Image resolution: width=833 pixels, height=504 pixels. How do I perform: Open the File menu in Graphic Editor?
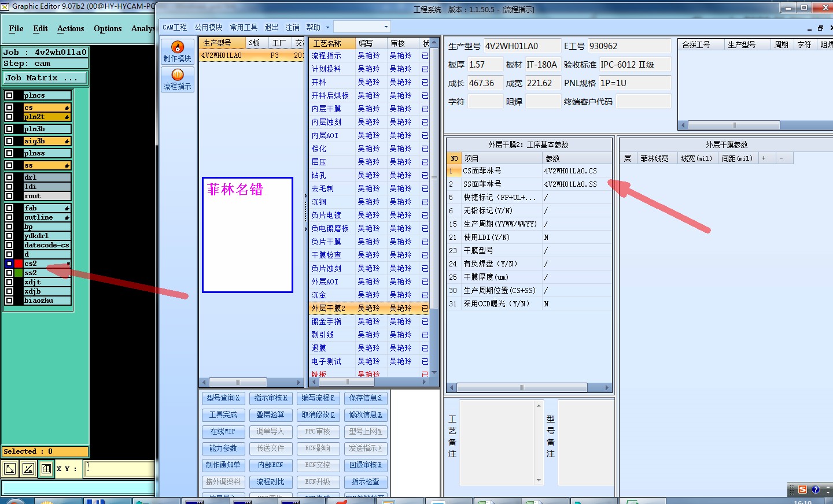pyautogui.click(x=16, y=28)
